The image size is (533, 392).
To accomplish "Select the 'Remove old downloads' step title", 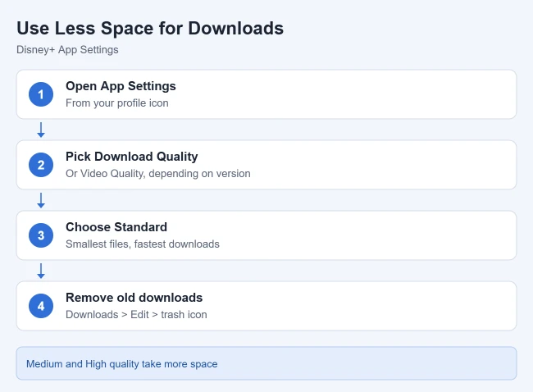I will pyautogui.click(x=134, y=298).
